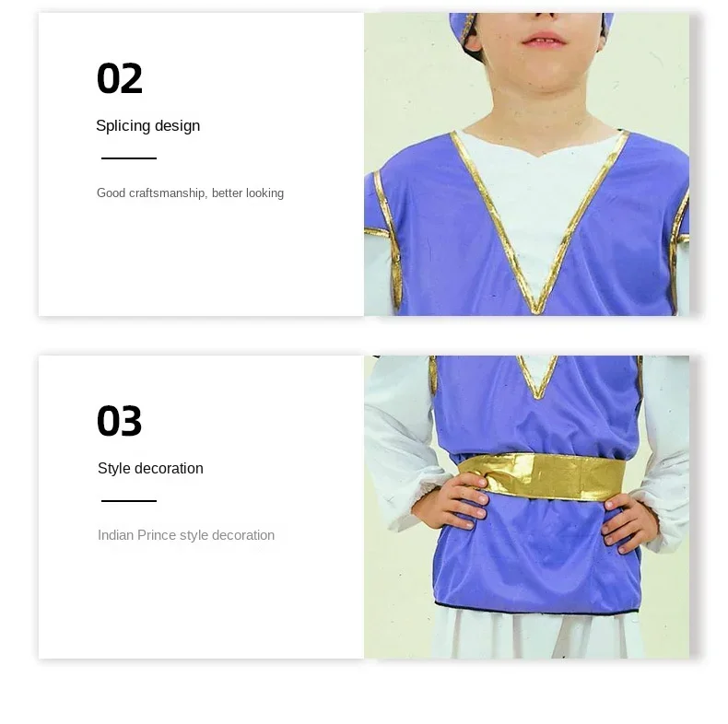Click the "Style decoration" title text
This screenshot has height=724, width=728.
coord(150,468)
